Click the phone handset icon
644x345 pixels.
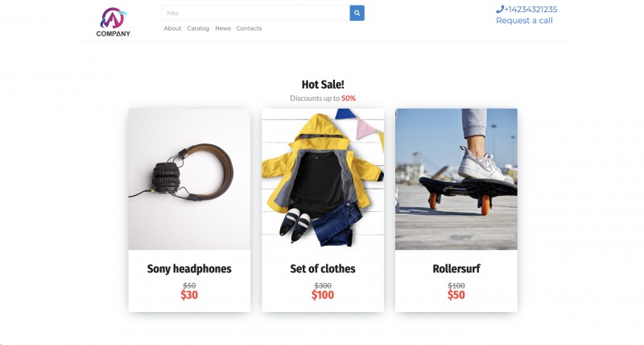click(x=499, y=9)
